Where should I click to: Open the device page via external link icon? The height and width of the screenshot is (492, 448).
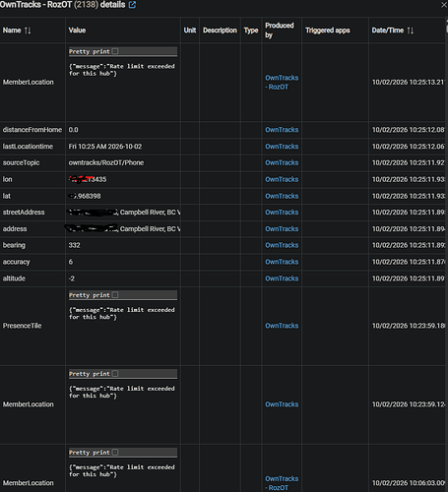pos(132,5)
